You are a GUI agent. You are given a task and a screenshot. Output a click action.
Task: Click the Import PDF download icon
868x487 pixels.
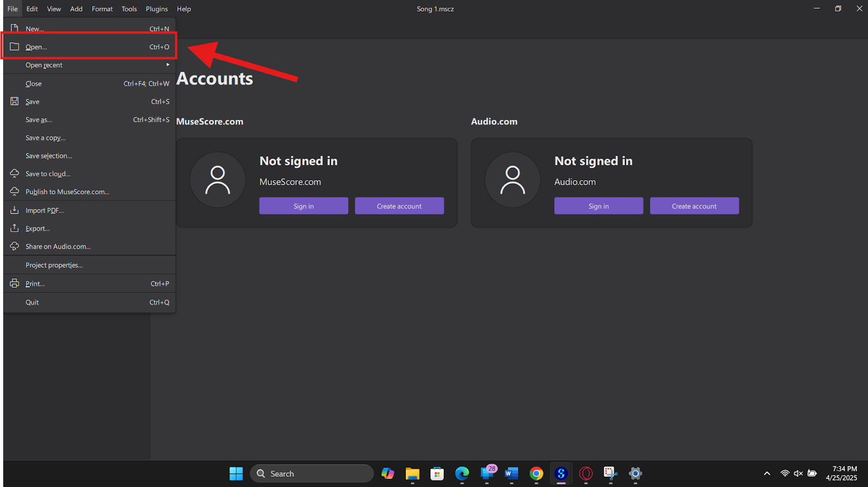tap(15, 210)
